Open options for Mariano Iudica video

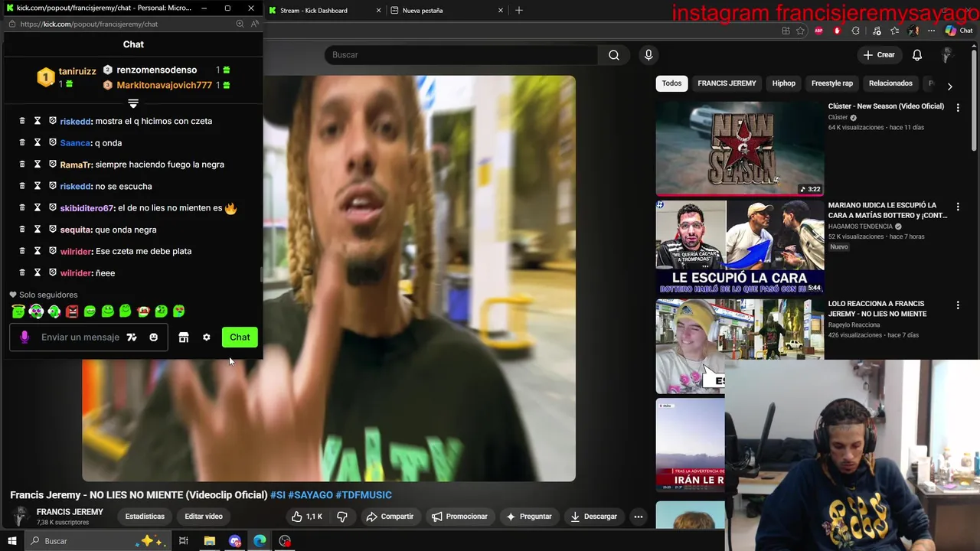[x=958, y=207]
